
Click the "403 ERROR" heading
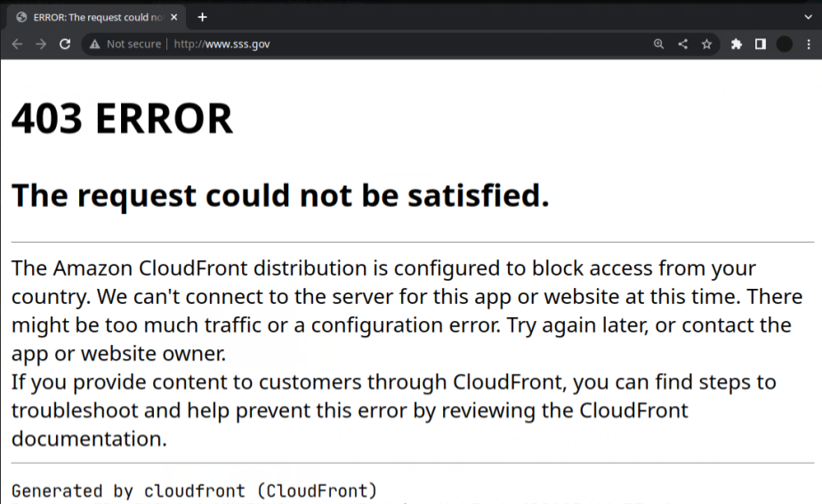(122, 118)
